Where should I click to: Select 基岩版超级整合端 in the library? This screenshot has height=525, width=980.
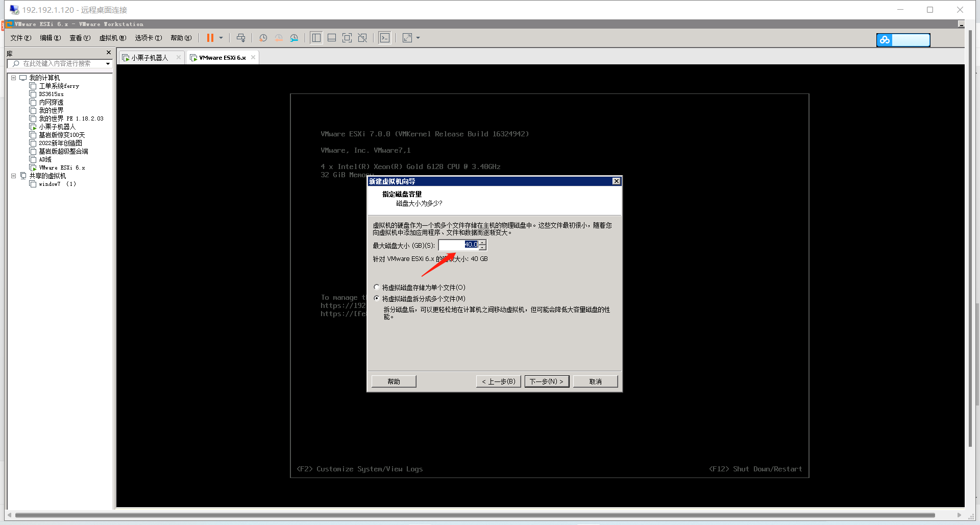63,151
